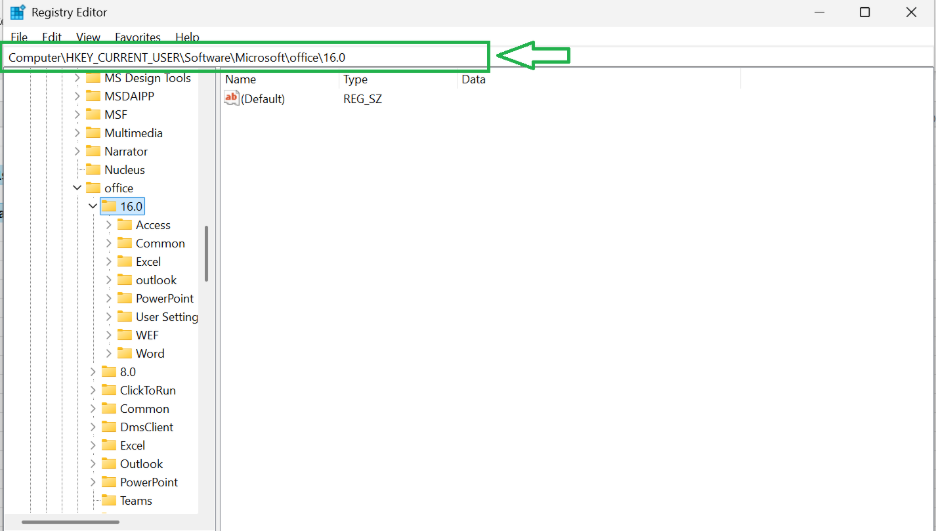
Task: Sort values by the Name column header
Action: (280, 79)
